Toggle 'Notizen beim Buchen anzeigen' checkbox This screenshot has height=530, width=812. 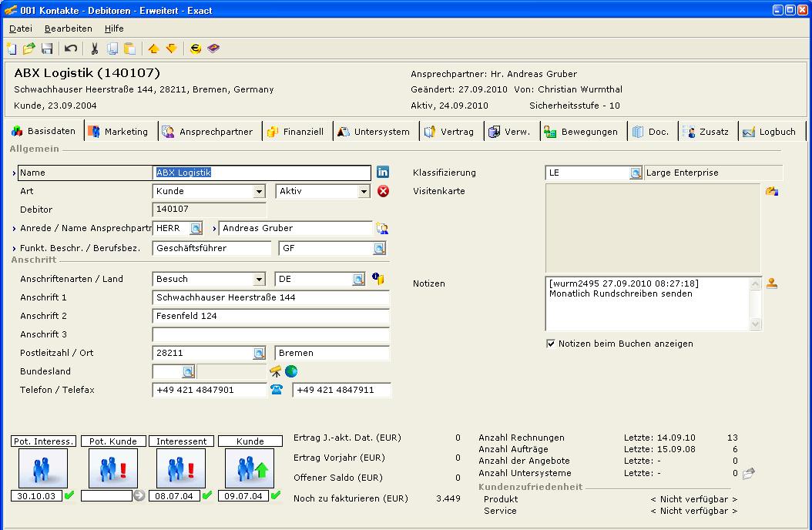click(551, 344)
